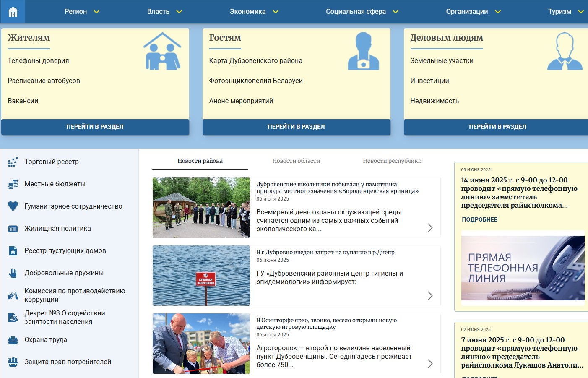588x378 pixels.
Task: Open Местные бюджеты sidebar link
Action: [55, 184]
